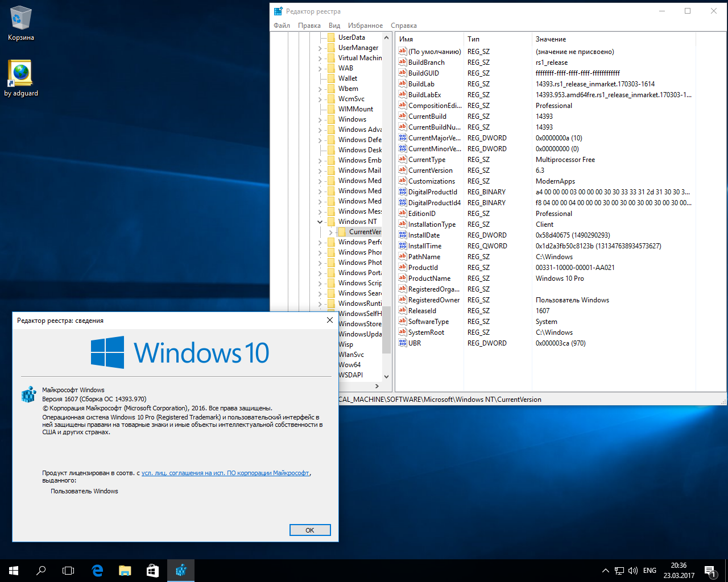Open the Файл menu
This screenshot has height=582, width=728.
pos(282,26)
